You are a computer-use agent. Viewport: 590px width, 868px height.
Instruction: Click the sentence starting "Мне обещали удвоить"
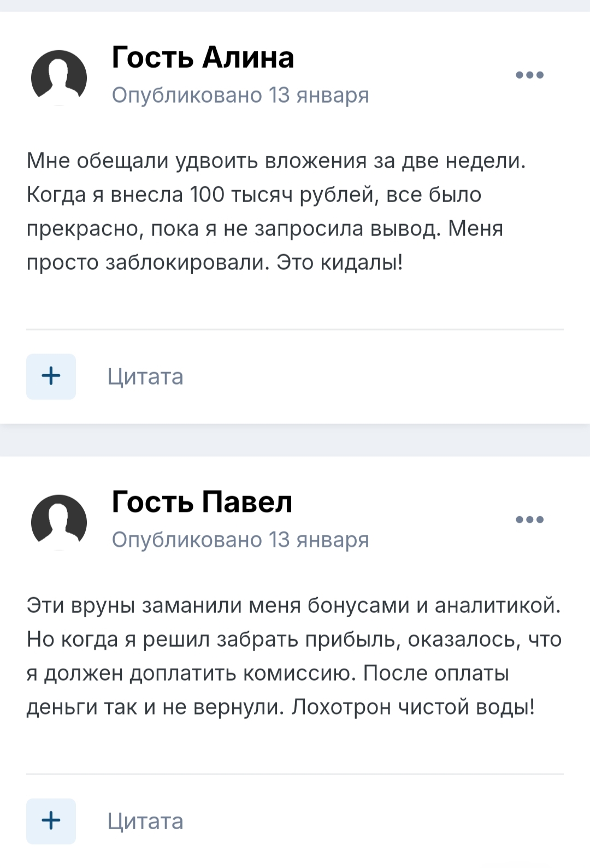(276, 161)
